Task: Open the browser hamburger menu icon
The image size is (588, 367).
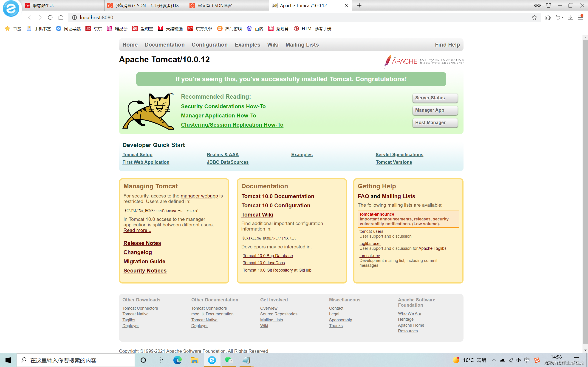Action: (580, 17)
